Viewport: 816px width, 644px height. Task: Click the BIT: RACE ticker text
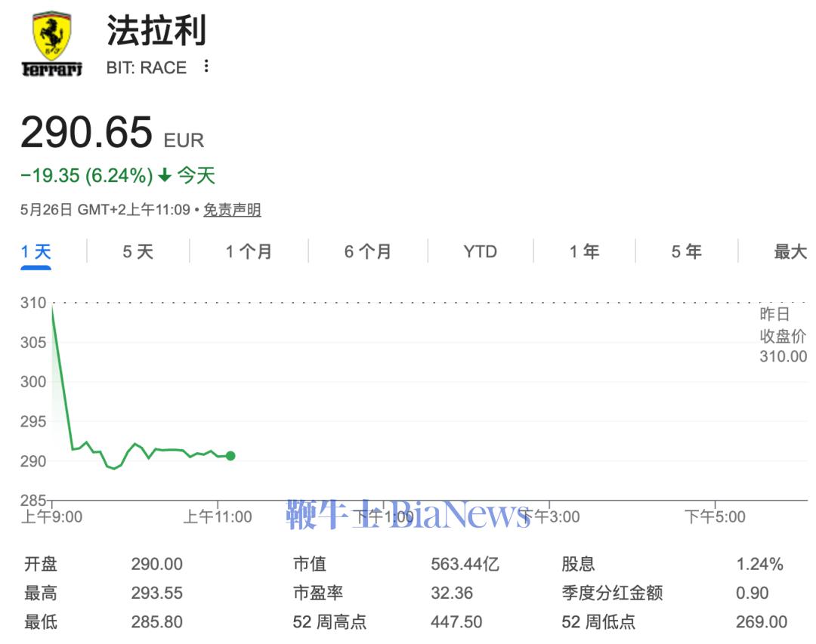coord(147,68)
